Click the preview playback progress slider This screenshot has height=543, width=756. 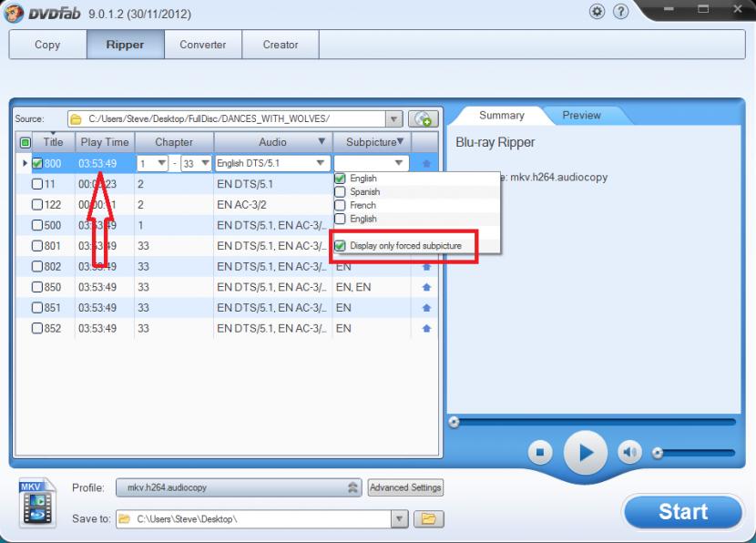click(594, 422)
